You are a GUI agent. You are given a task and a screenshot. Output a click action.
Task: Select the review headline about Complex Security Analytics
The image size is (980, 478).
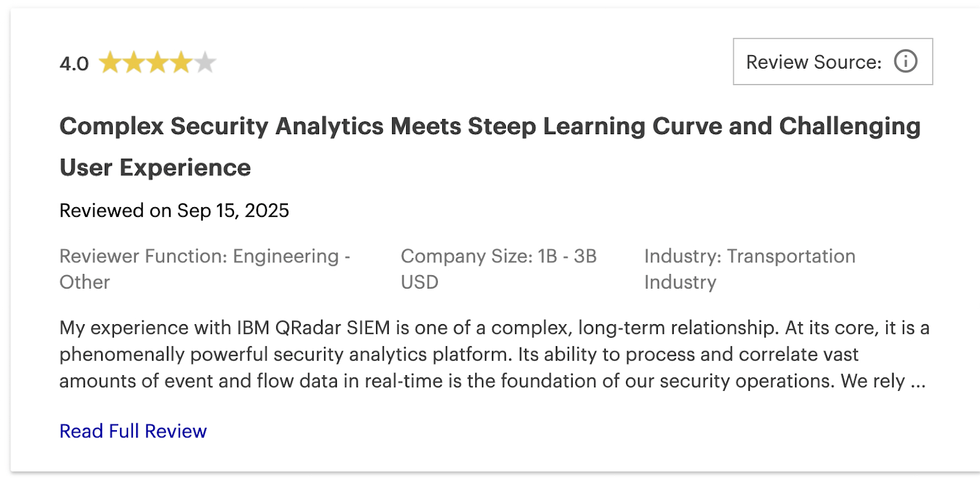(x=429, y=127)
